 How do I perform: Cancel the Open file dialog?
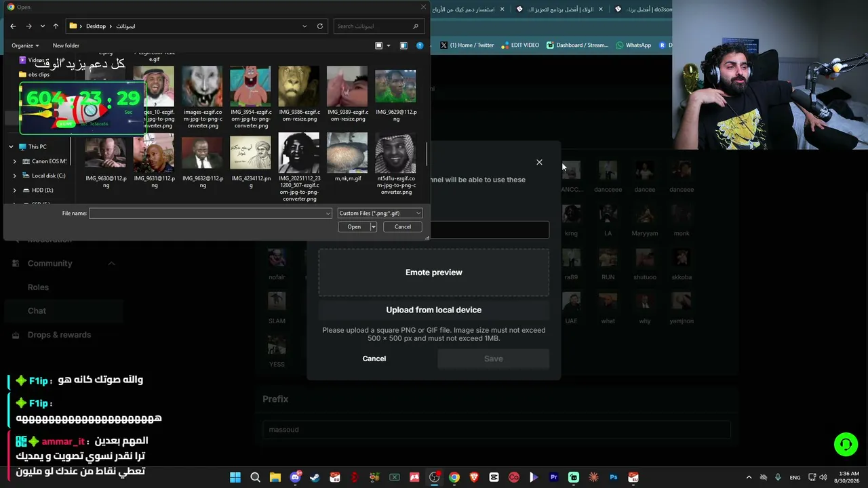coord(403,227)
